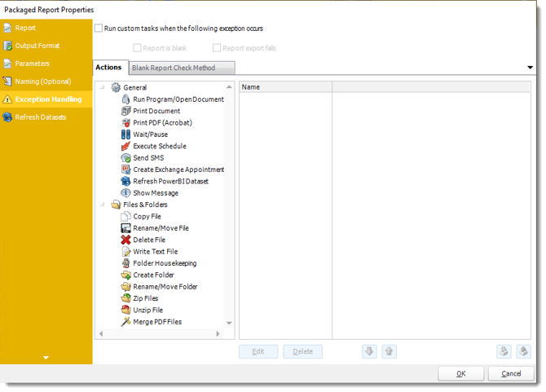The height and width of the screenshot is (392, 546).
Task: Click the Execute Schedule icon
Action: 125,146
